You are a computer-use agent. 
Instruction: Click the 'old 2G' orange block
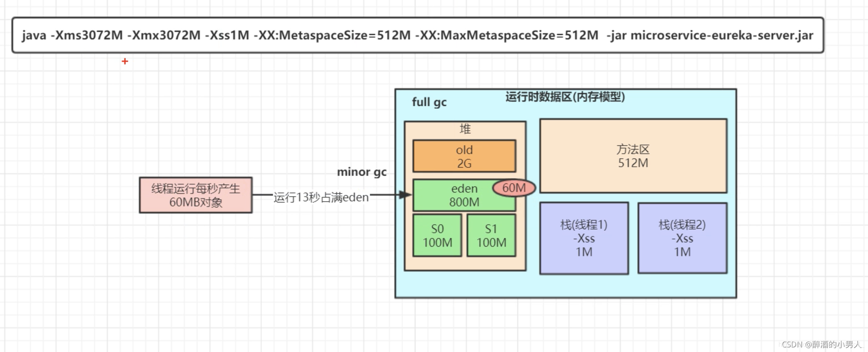tap(464, 156)
